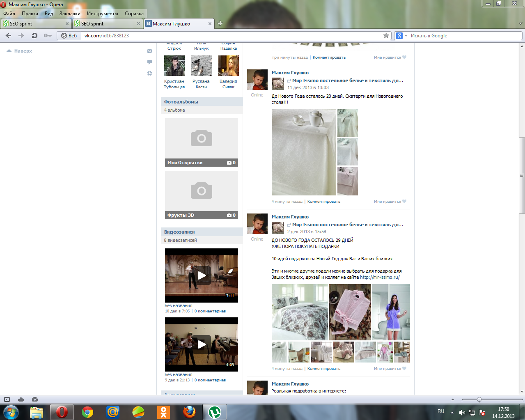Click the Веб address badge dropdown

coord(69,36)
